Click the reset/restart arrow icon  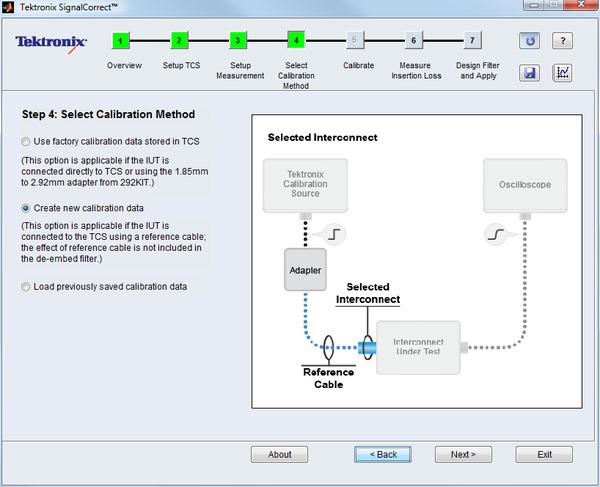[x=530, y=41]
